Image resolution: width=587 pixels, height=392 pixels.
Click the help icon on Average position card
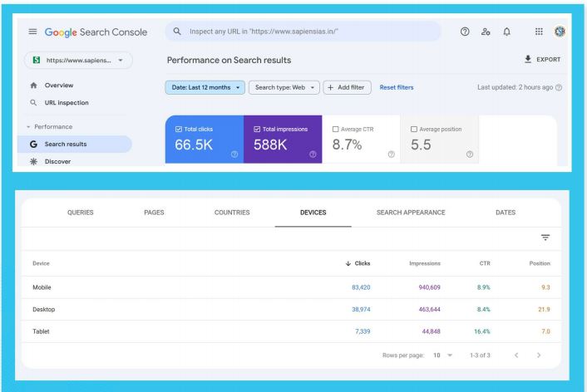coord(470,154)
